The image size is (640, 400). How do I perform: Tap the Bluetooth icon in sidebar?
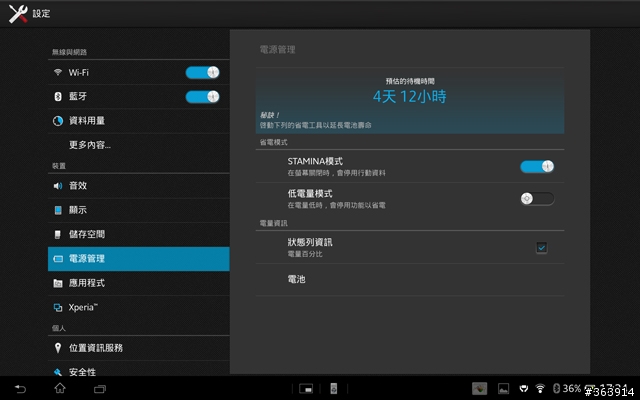[58, 97]
